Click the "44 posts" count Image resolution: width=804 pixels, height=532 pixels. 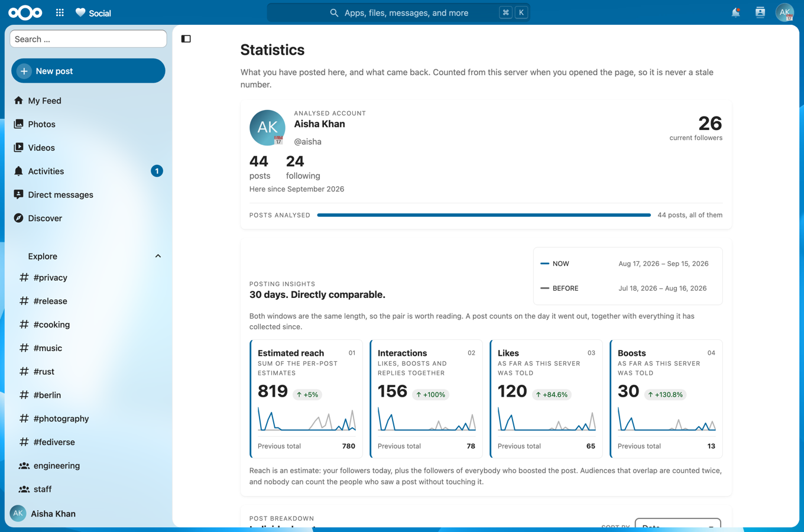click(260, 167)
